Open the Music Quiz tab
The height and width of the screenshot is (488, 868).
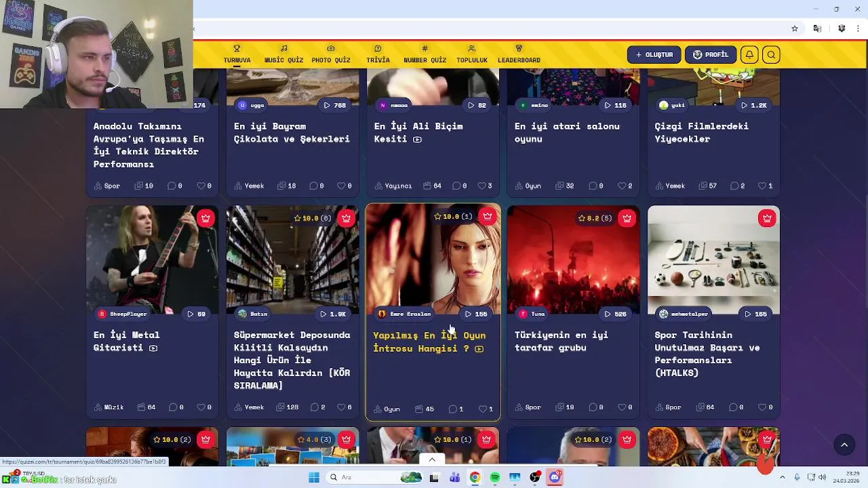(x=283, y=55)
